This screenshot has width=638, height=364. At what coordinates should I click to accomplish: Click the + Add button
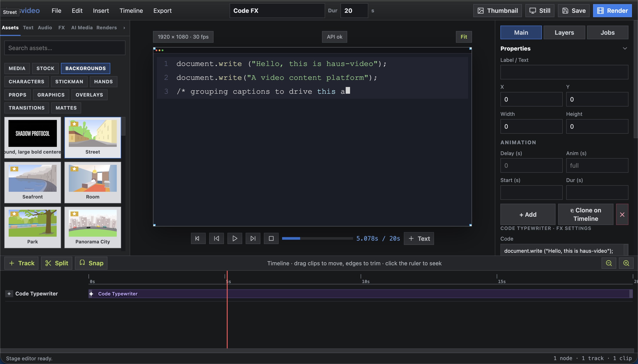pyautogui.click(x=528, y=215)
